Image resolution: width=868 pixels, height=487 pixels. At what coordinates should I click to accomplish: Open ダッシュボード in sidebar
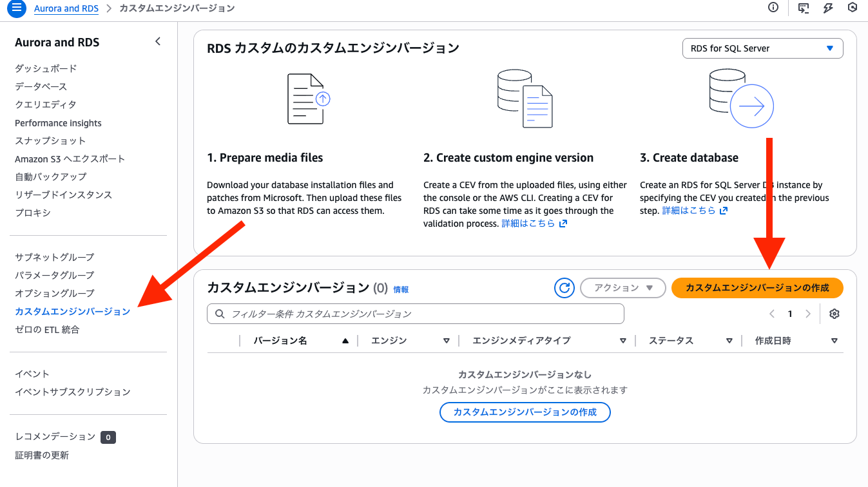coord(46,68)
